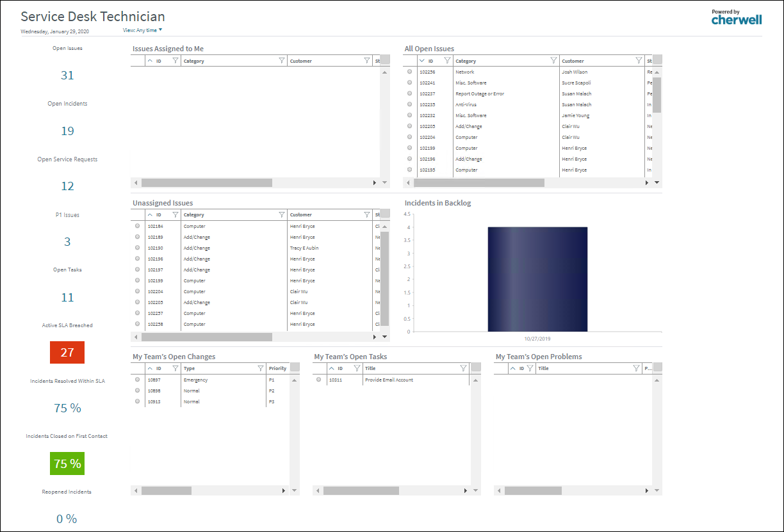
Task: Open the Customer column filter in Unassigned Issues
Action: point(366,214)
